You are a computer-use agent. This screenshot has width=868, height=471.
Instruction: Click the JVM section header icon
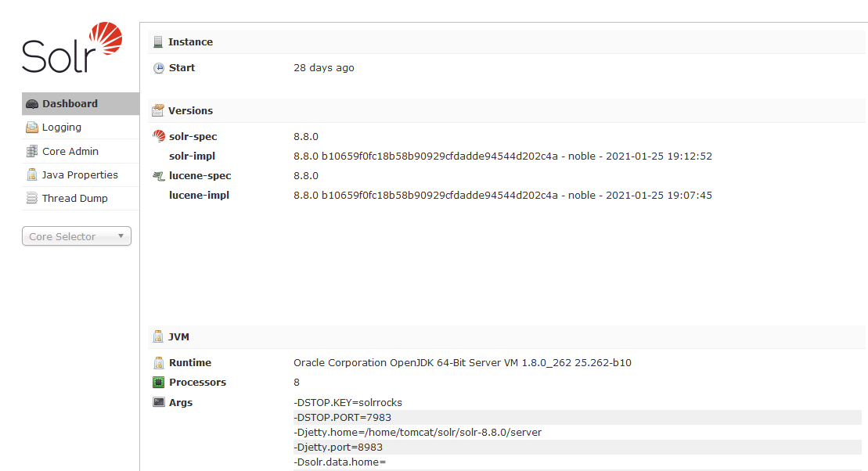(x=158, y=336)
